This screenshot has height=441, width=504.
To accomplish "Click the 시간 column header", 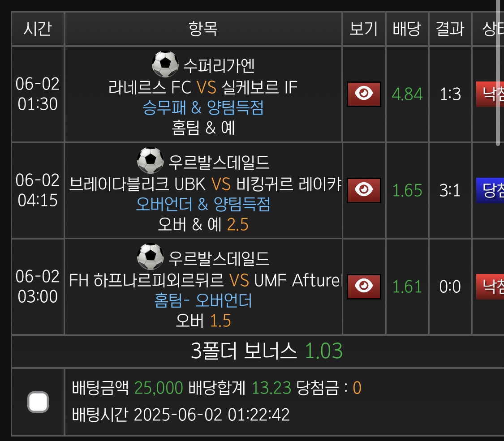I will click(38, 29).
